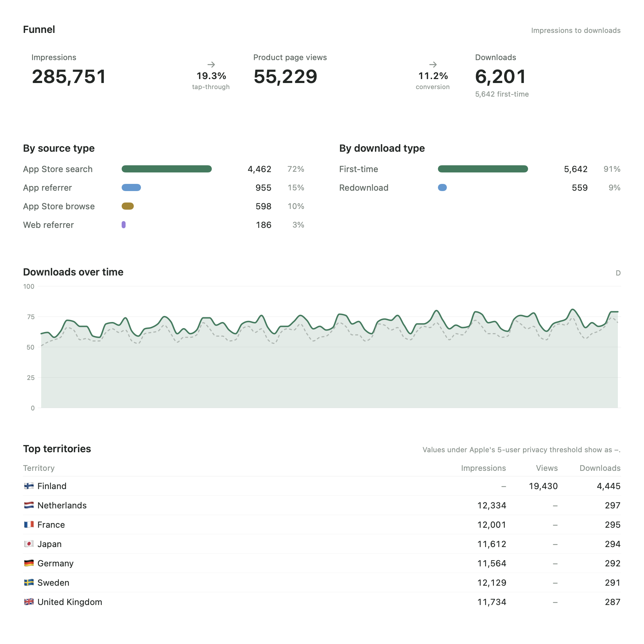Click the Redownload label
This screenshot has width=644, height=644.
click(x=364, y=187)
